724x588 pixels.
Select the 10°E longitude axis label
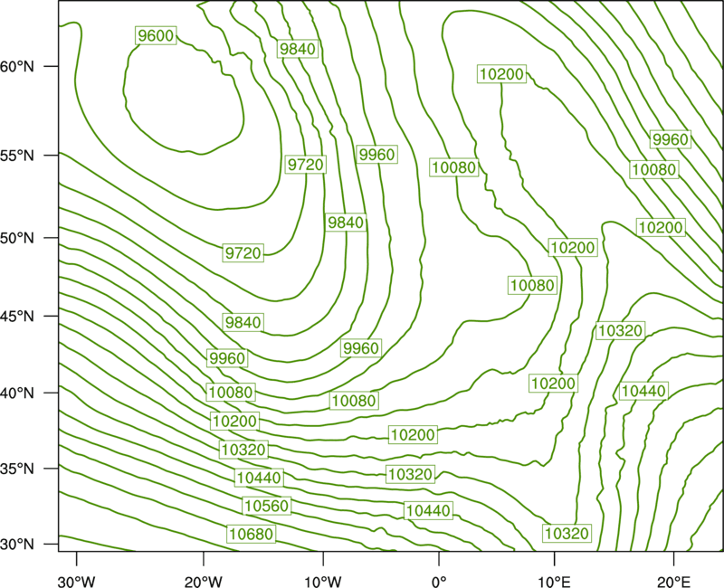coord(554,582)
